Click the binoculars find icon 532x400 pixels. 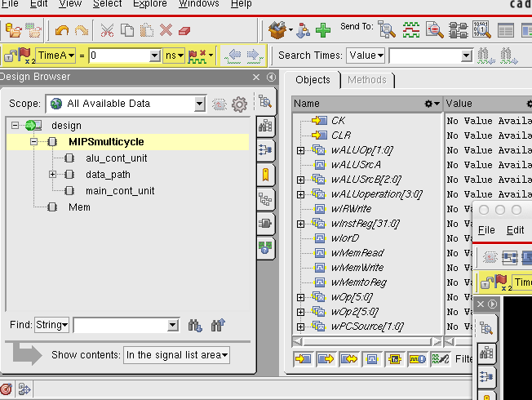pos(195,325)
